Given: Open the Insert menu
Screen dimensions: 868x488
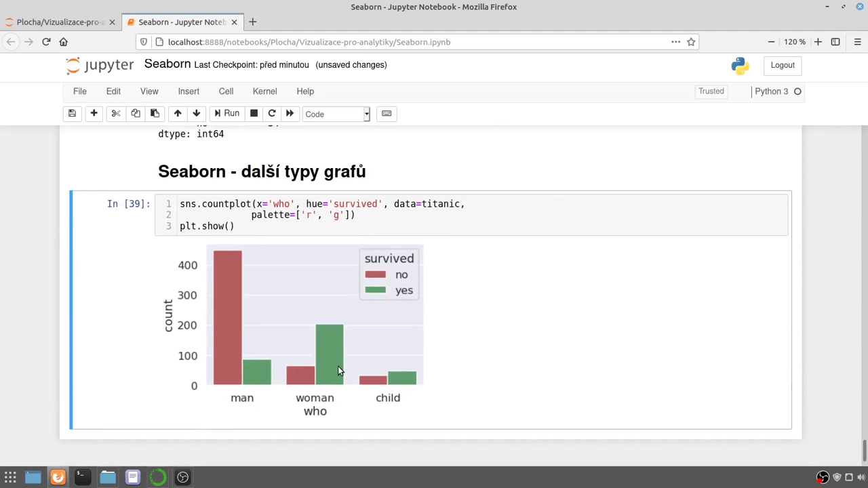Looking at the screenshot, I should [189, 91].
